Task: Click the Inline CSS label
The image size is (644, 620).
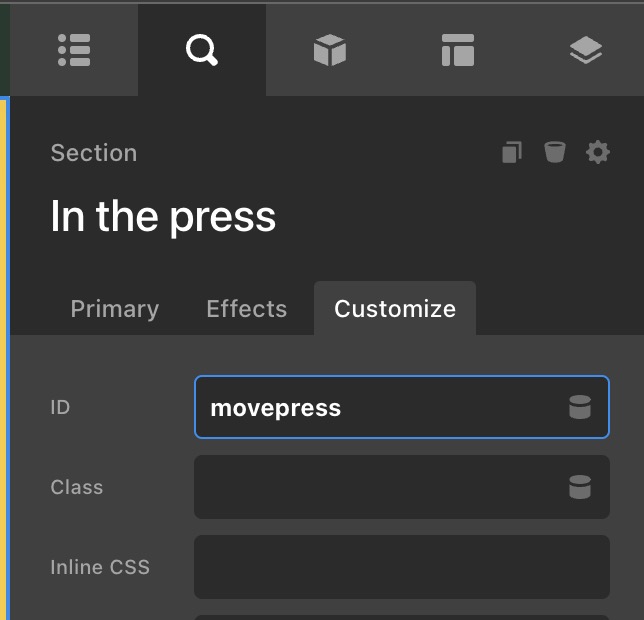Action: (100, 567)
